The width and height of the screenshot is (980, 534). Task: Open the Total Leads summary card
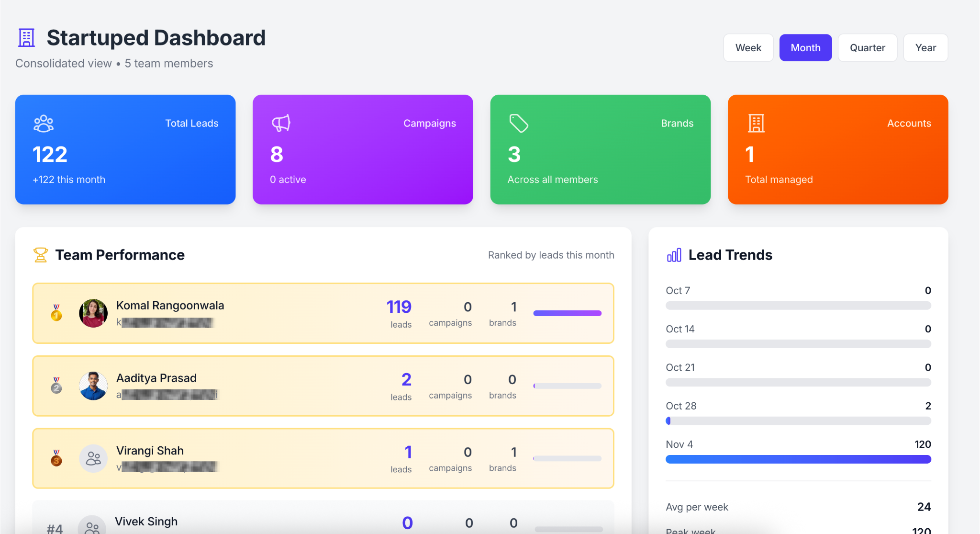pos(125,149)
